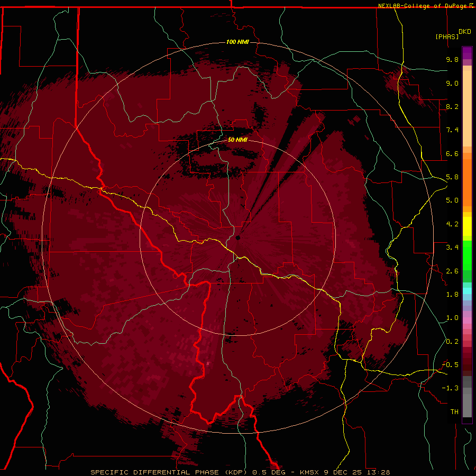Click the DKD product label above the color bar
Screen dimensions: 476x476
464,32
